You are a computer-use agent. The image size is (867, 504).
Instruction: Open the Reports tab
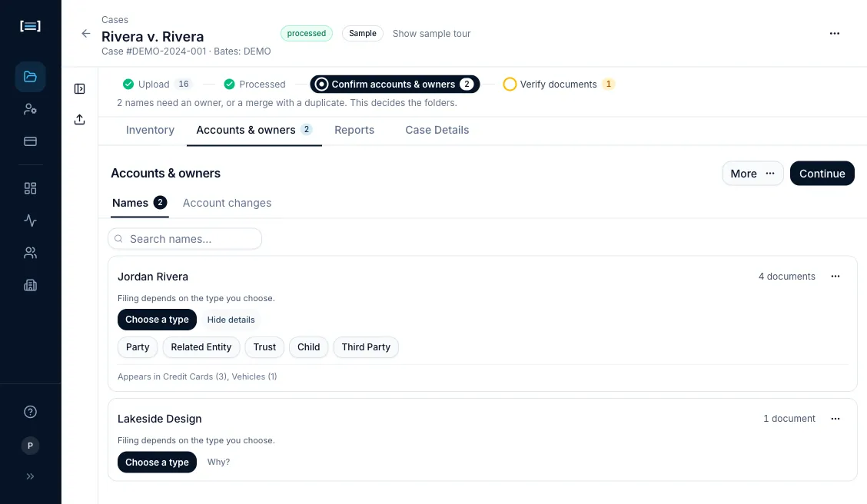pyautogui.click(x=354, y=130)
